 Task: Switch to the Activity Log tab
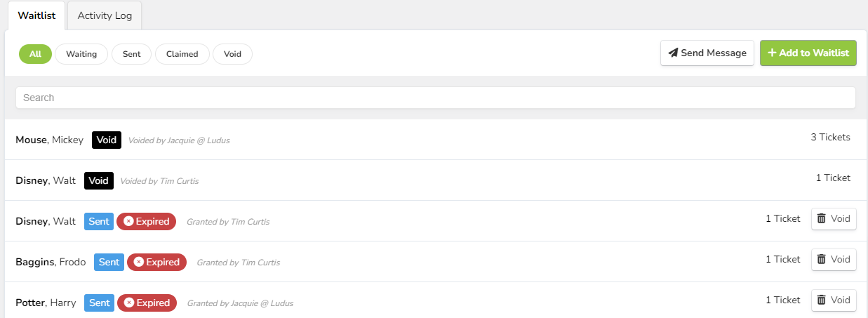pos(105,15)
